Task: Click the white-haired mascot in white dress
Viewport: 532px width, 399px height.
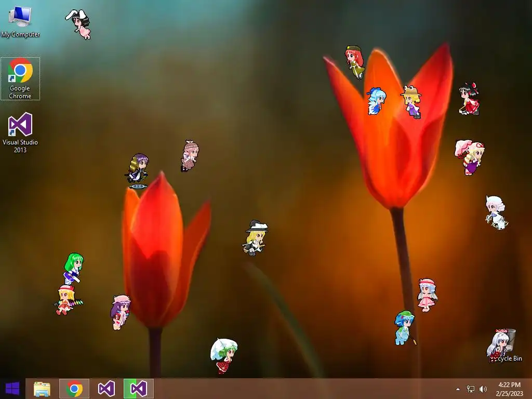Action: click(496, 212)
